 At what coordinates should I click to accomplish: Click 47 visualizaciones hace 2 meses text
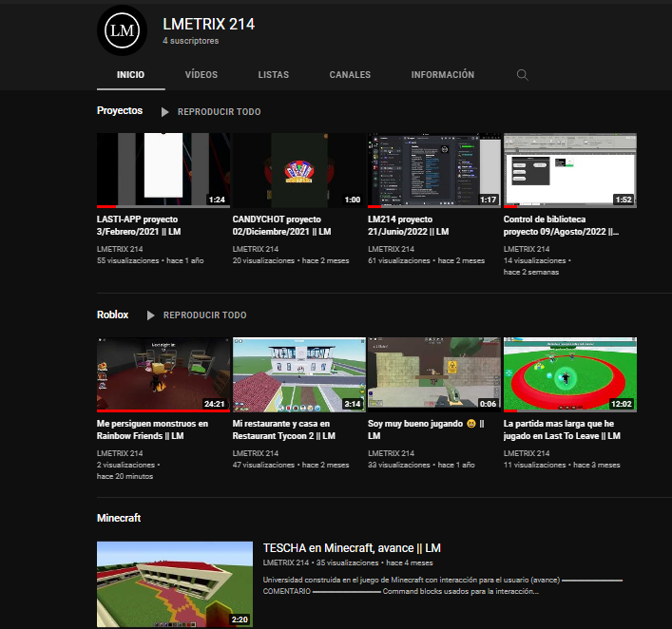pos(291,465)
